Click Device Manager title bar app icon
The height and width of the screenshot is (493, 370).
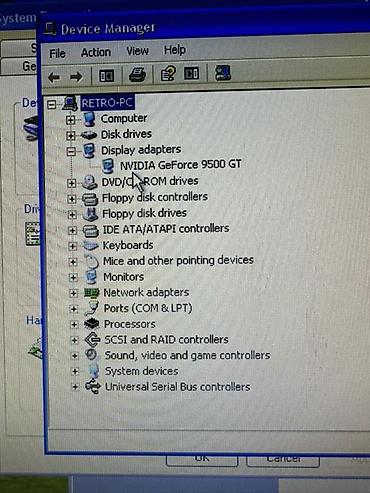pos(50,29)
